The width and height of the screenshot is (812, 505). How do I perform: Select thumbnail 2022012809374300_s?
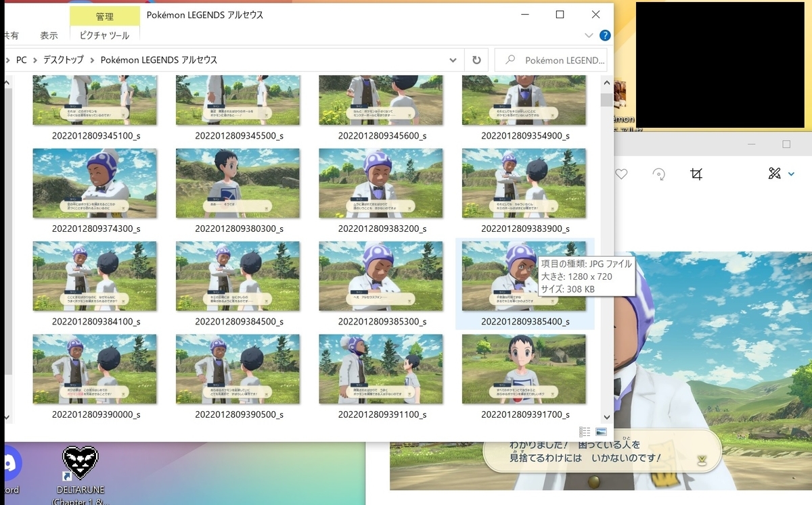(95, 184)
